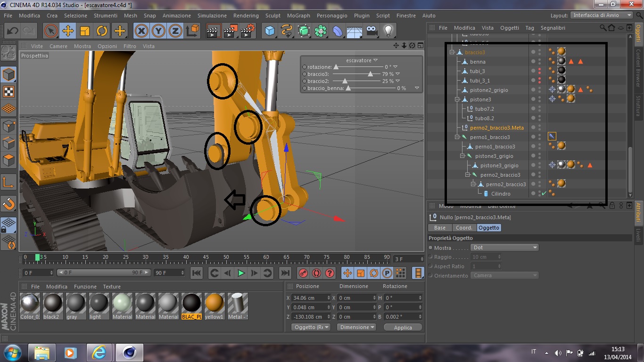The height and width of the screenshot is (362, 644).
Task: Open the Layout dropdown Interfaccia di Avvio
Action: point(602,15)
